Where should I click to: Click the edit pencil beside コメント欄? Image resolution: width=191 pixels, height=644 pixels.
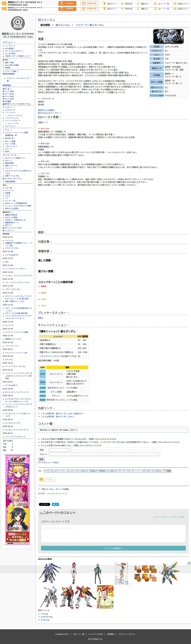coord(54,424)
